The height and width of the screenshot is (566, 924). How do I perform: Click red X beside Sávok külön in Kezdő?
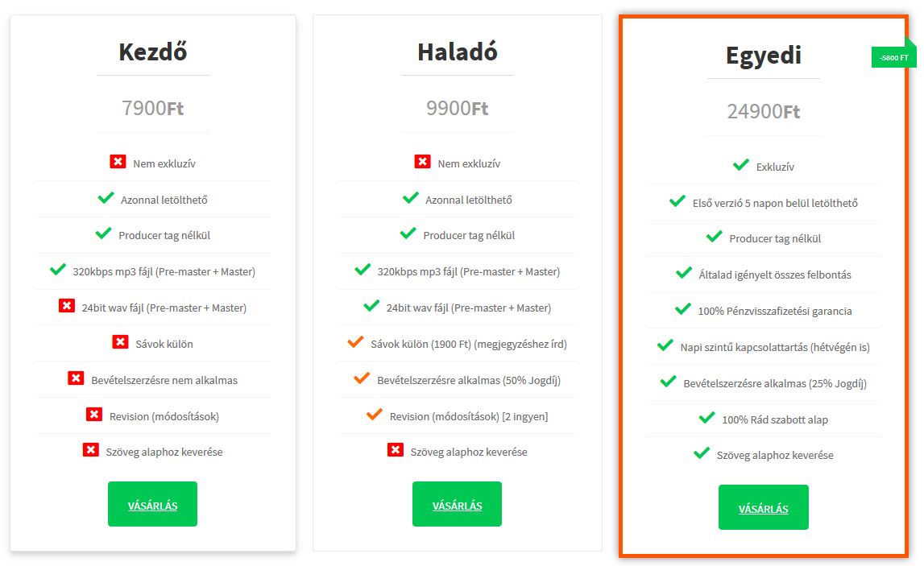click(120, 342)
